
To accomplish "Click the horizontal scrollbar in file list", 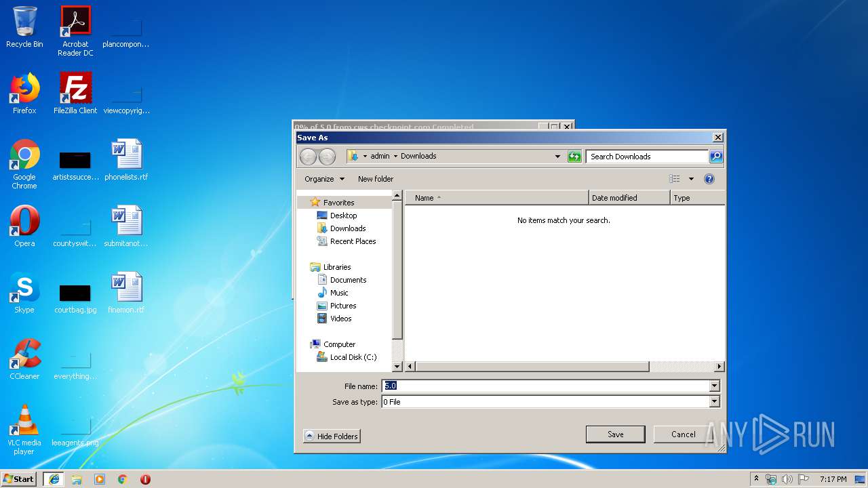I will [532, 367].
